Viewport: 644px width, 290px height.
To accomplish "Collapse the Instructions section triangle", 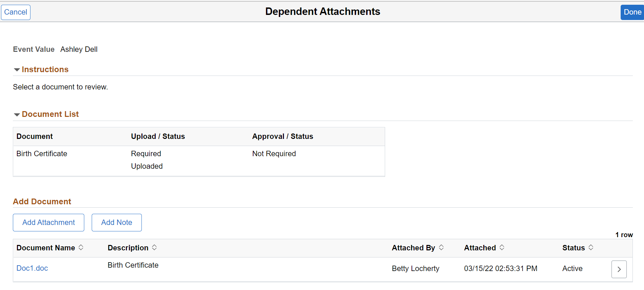I will click(17, 70).
